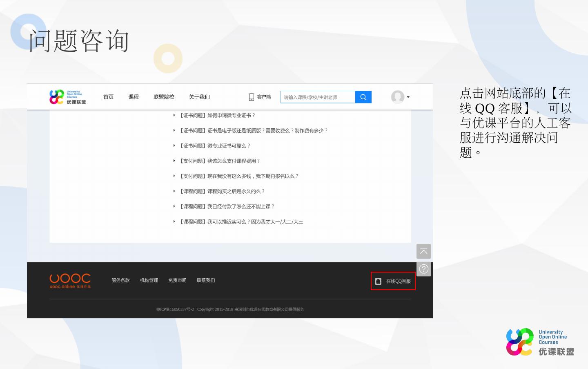This screenshot has width=588, height=369.
Task: Open the 首页 navigation item
Action: [108, 97]
